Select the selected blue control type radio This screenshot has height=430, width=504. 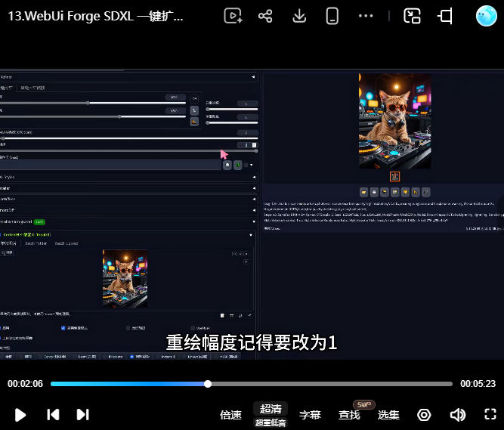pos(131,357)
